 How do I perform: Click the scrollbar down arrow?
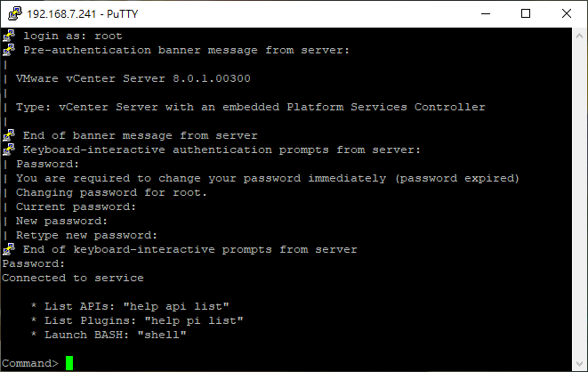pos(579,364)
